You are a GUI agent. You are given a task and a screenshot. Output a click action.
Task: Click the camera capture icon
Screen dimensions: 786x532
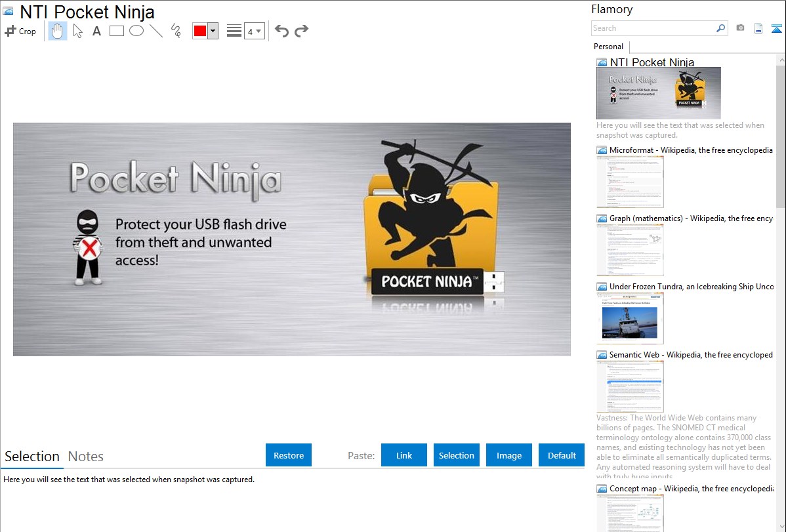(740, 28)
